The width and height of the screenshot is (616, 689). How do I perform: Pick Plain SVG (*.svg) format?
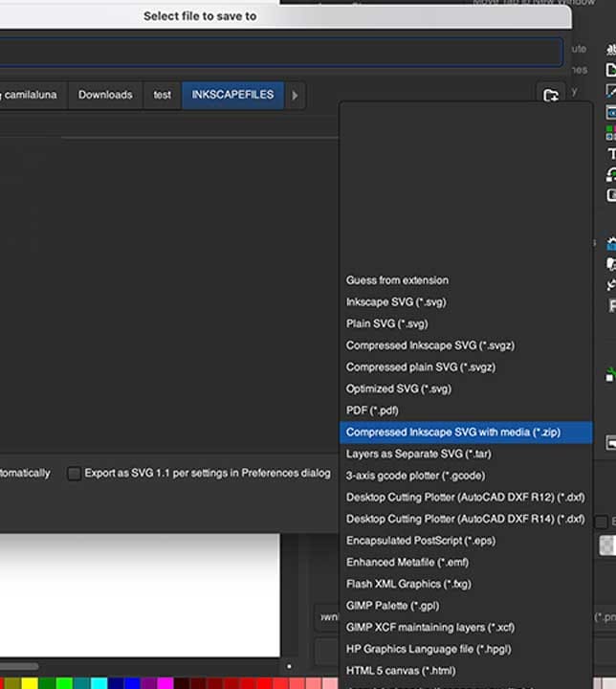tap(466, 323)
